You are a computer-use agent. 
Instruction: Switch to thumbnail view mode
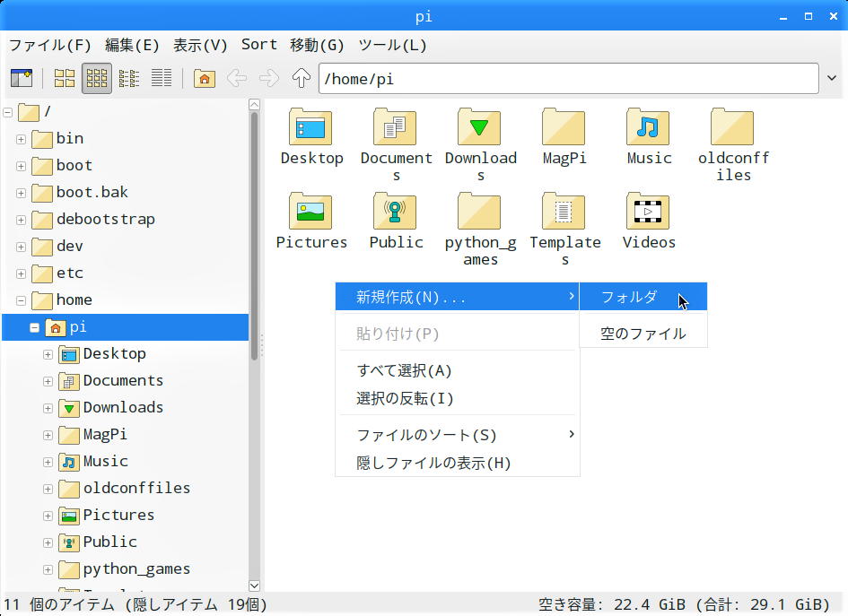pos(97,78)
